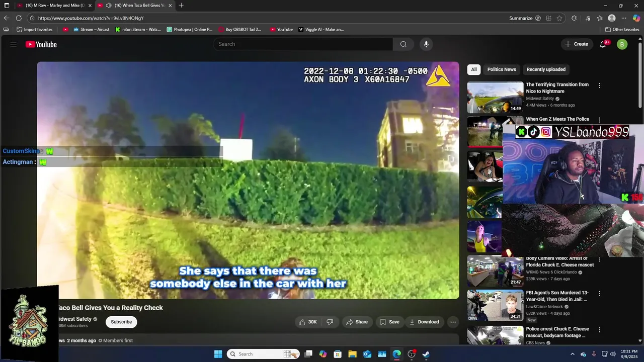Click the YouTube search magnifier button
644x362 pixels.
tap(403, 44)
